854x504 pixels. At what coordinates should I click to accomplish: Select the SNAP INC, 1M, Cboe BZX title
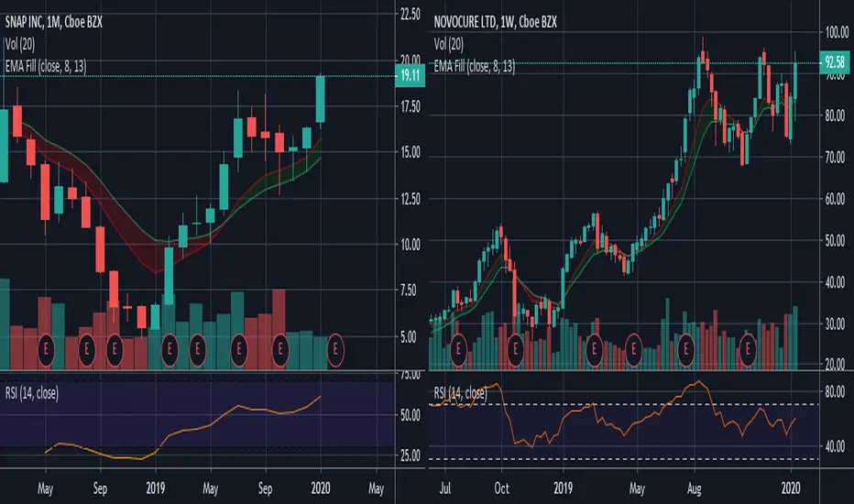pyautogui.click(x=53, y=22)
